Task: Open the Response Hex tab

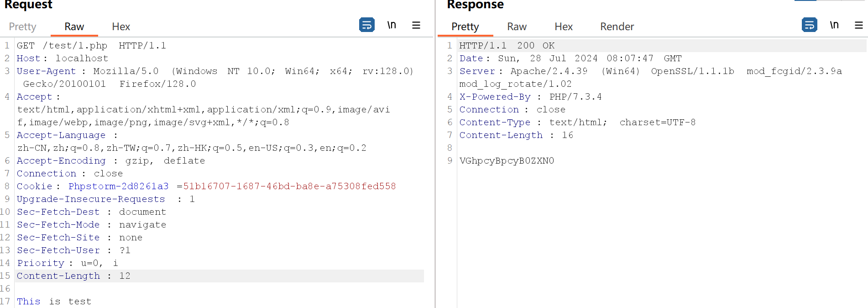Action: pyautogui.click(x=563, y=27)
